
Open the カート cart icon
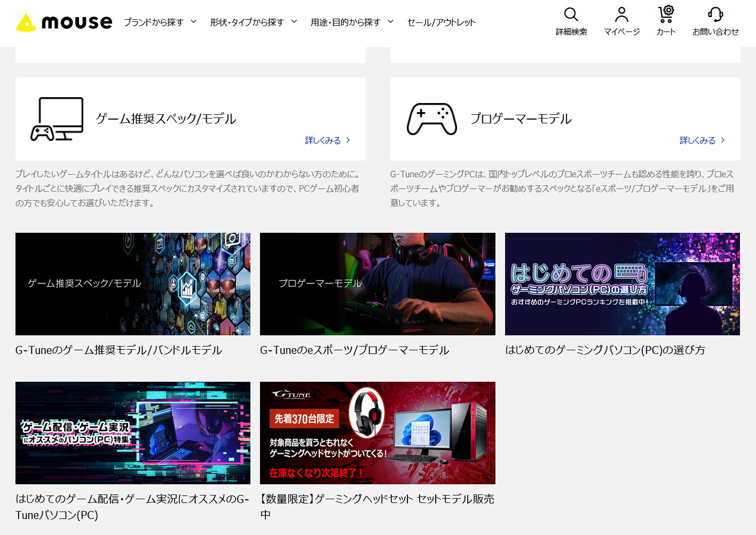(666, 14)
